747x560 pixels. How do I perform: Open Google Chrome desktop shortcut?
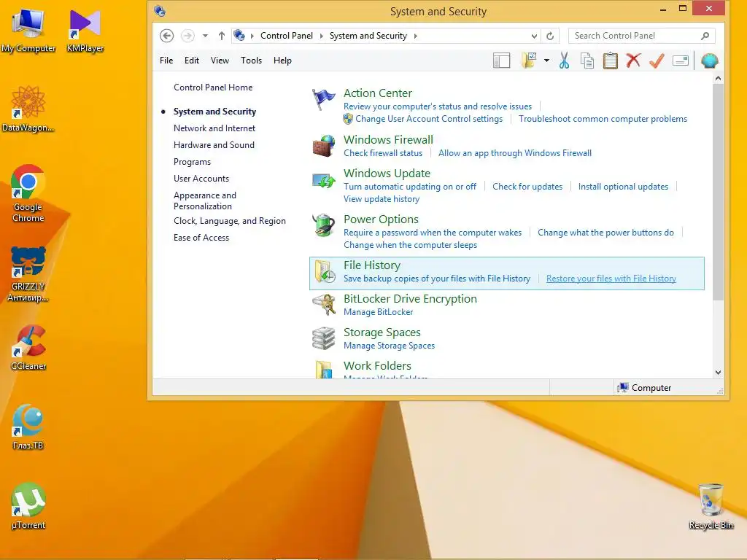28,193
